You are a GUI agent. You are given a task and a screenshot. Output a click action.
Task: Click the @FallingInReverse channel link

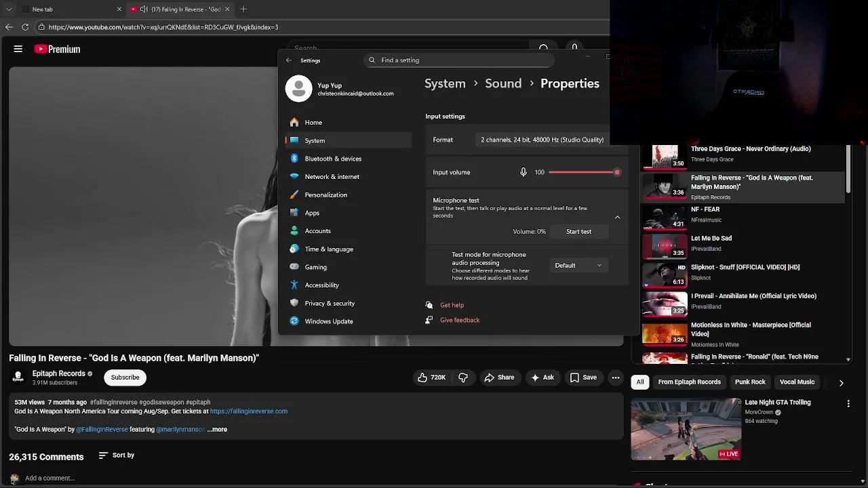pyautogui.click(x=102, y=429)
